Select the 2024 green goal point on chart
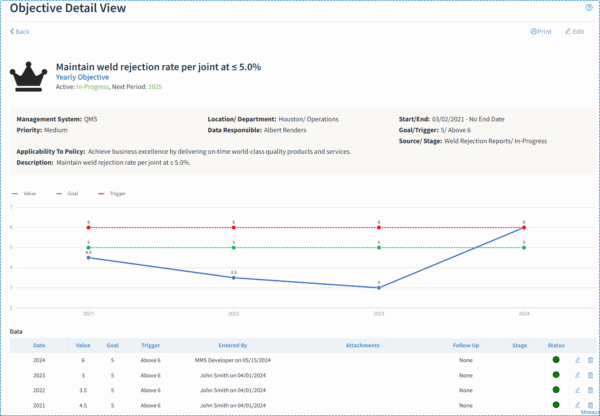Viewport: 600px width, 416px height. click(x=524, y=248)
